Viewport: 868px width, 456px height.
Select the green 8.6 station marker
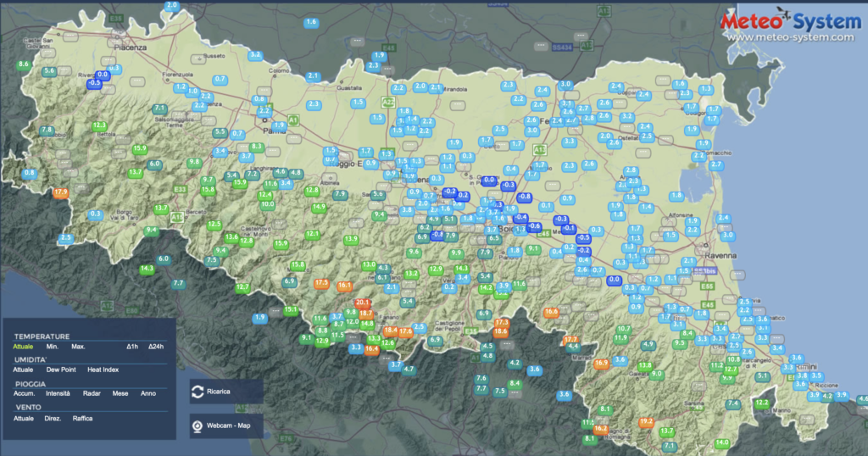pos(24,64)
